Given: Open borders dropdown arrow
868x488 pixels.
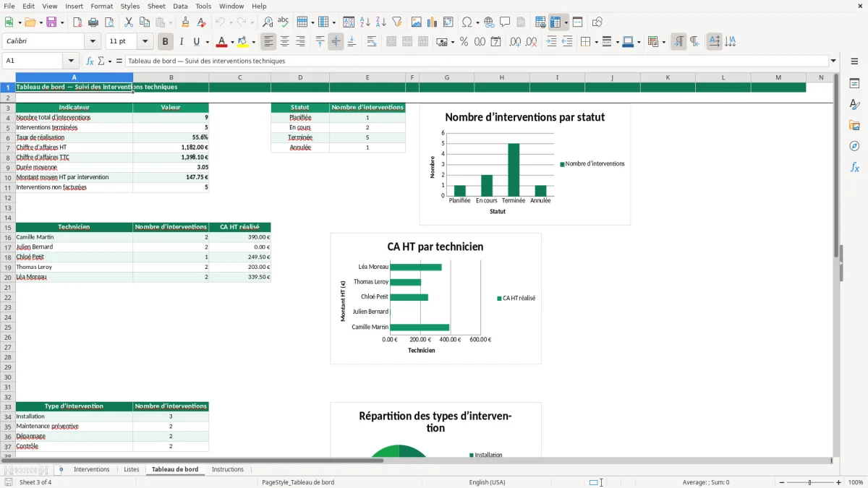Looking at the screenshot, I should click(595, 42).
